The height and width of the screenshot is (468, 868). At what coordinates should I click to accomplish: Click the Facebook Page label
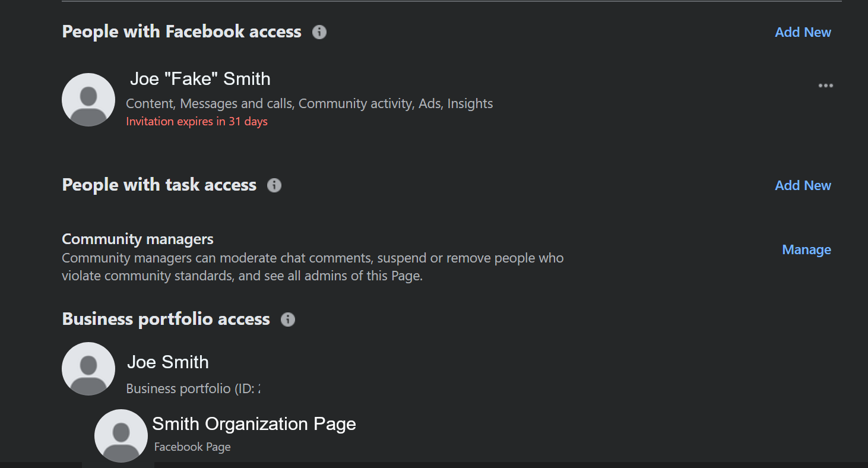click(192, 447)
